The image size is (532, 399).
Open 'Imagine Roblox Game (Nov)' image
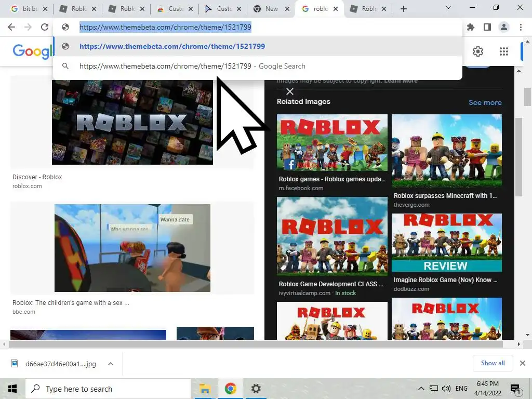pos(446,243)
